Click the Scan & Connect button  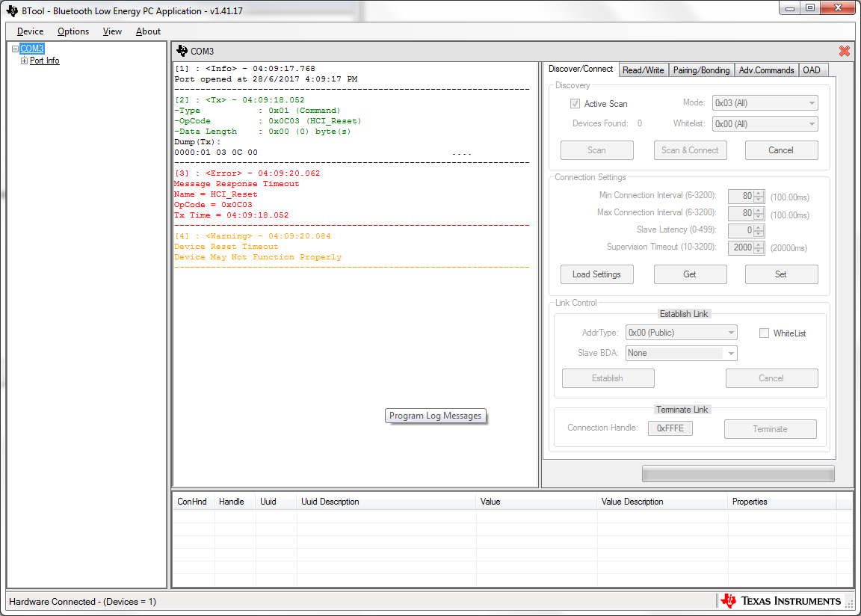coord(691,150)
